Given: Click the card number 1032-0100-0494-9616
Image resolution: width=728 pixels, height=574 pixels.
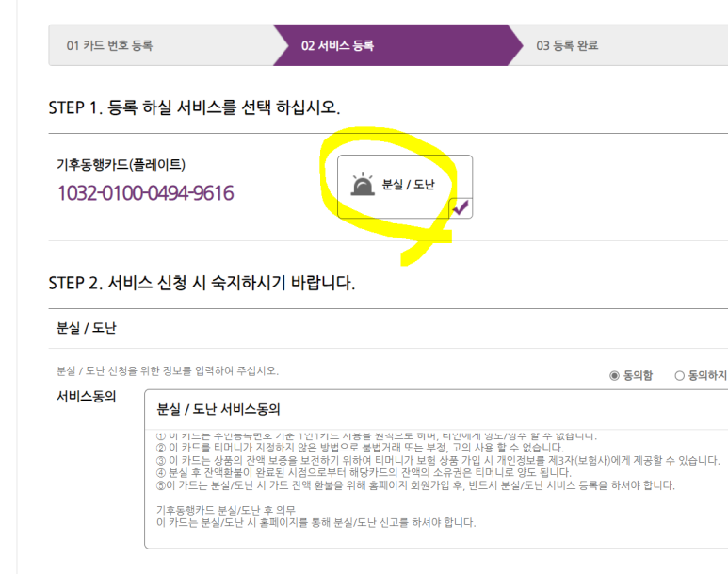Looking at the screenshot, I should 146,193.
